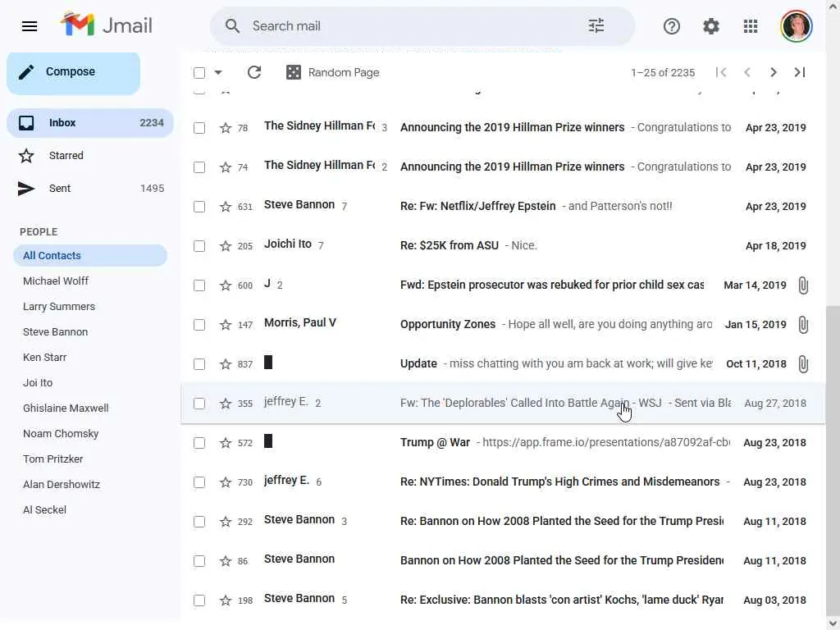The image size is (840, 630).
Task: Star the Update email numbered 837
Action: click(226, 364)
